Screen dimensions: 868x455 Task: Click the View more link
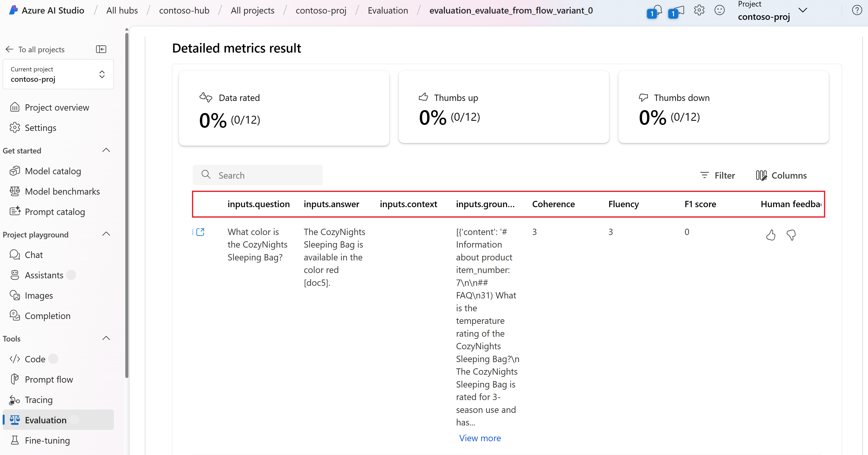pos(480,438)
